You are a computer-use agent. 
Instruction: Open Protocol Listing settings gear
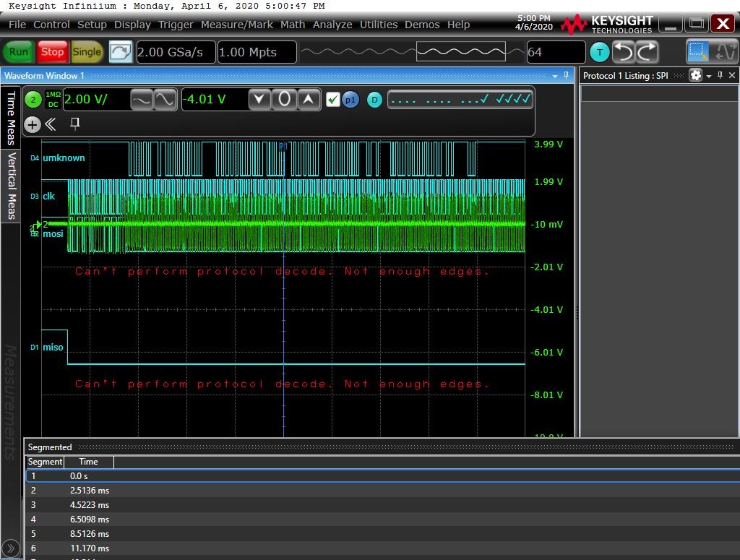click(695, 75)
